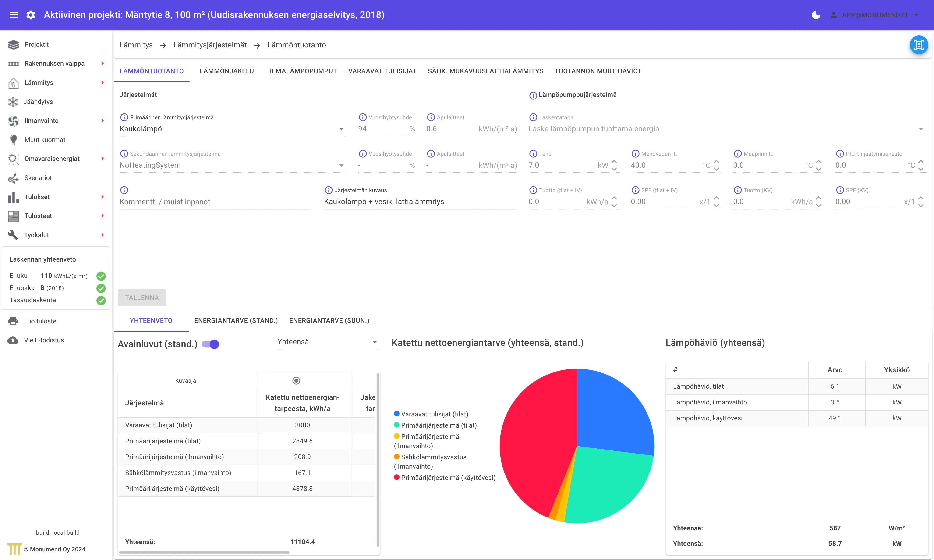Open the account dropdown arrow

[916, 15]
